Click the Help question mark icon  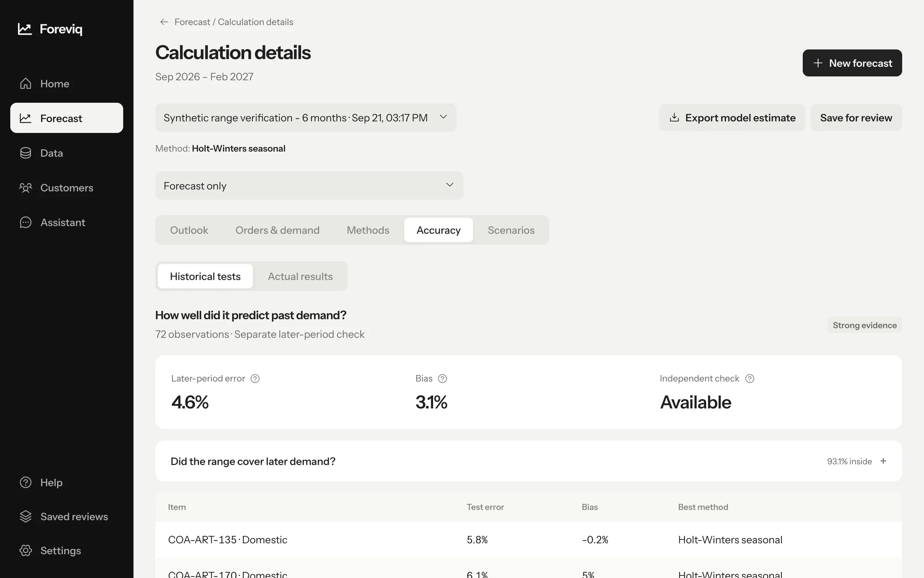25,482
